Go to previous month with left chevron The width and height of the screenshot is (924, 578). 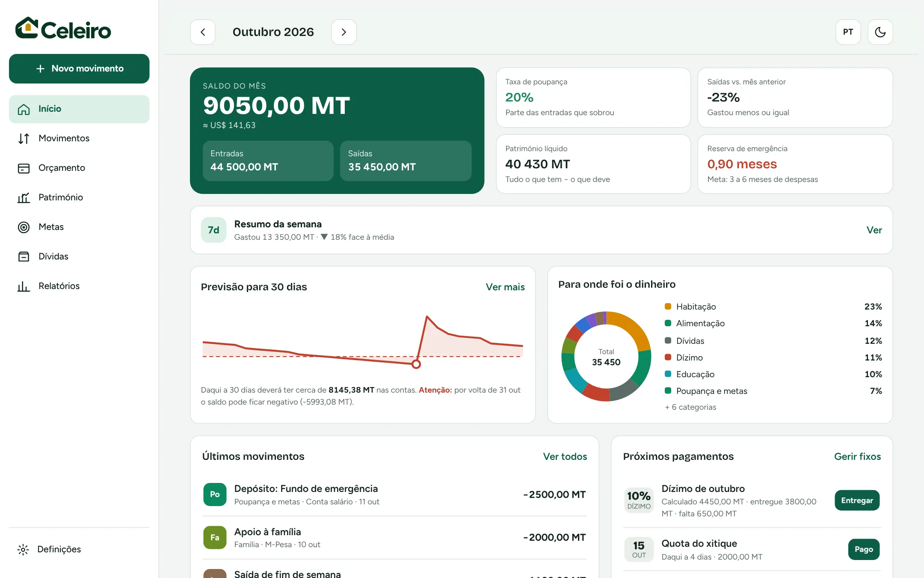pyautogui.click(x=203, y=32)
